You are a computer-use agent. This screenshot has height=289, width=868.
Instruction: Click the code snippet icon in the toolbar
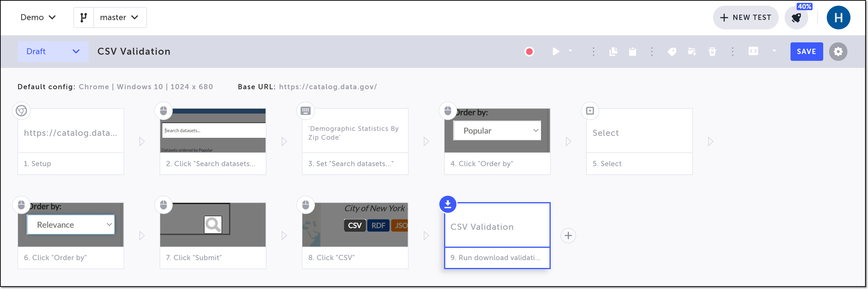click(x=753, y=51)
